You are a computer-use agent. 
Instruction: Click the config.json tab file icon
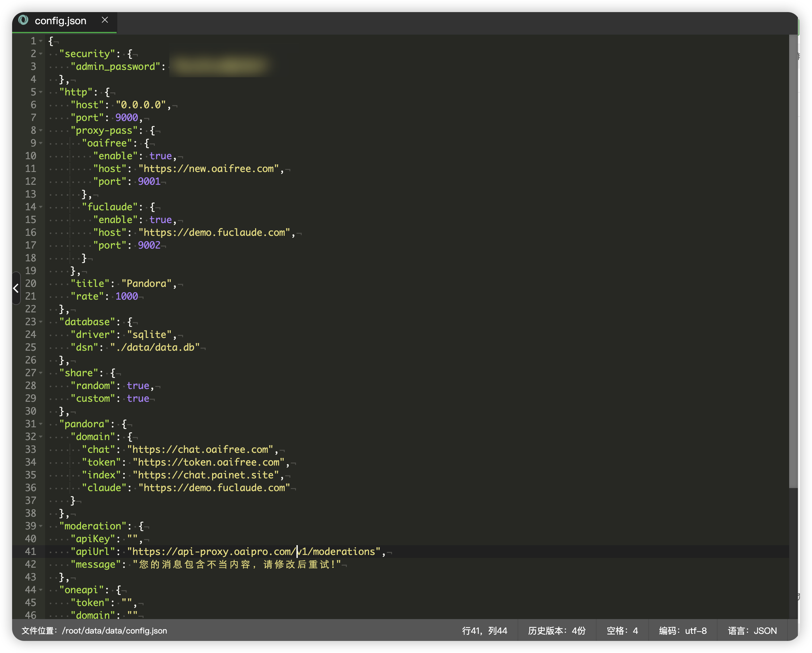pyautogui.click(x=23, y=20)
